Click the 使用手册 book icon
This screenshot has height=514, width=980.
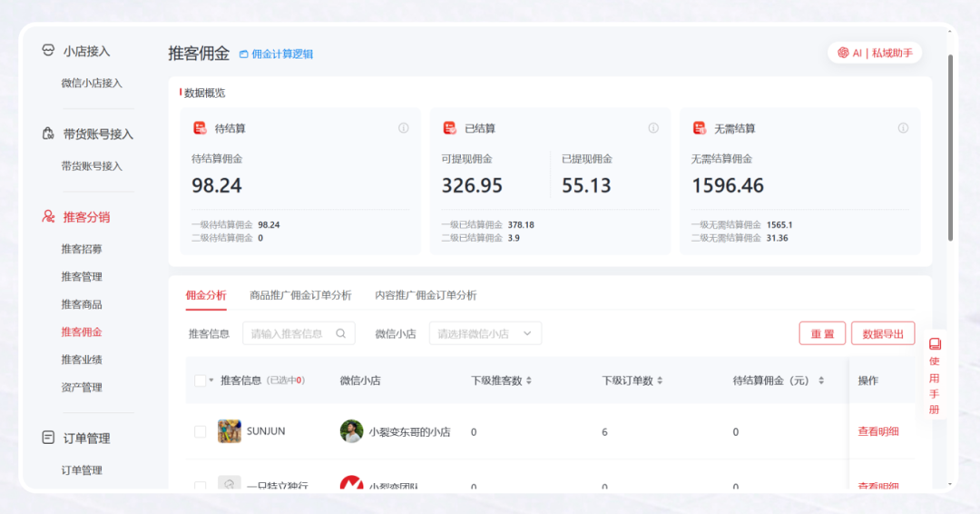[935, 344]
